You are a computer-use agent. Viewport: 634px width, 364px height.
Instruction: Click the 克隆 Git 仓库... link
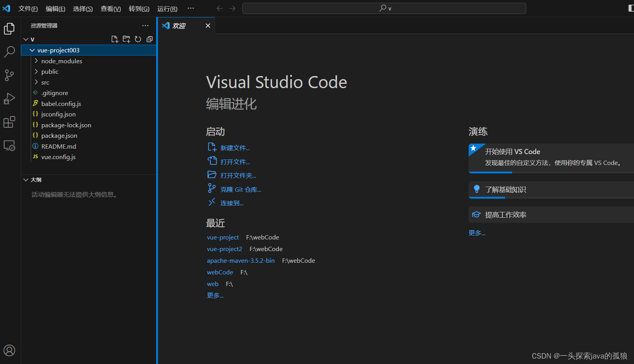point(241,189)
